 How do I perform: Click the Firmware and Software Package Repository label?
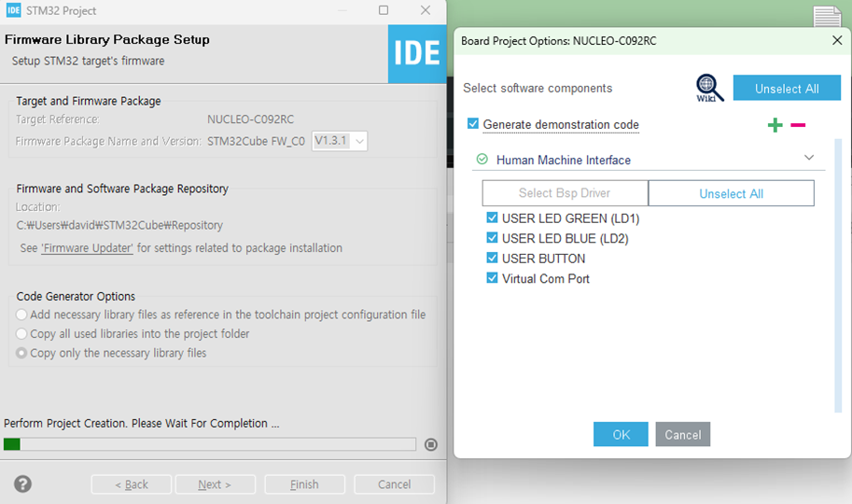122,189
